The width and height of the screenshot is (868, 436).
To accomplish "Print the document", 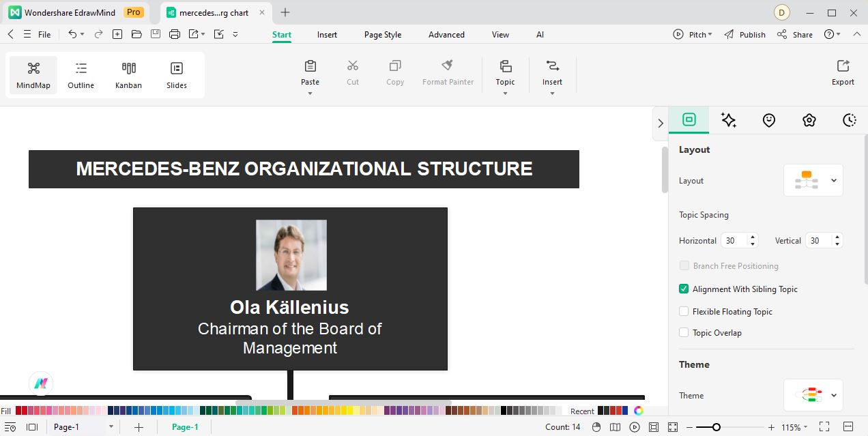I will click(175, 34).
